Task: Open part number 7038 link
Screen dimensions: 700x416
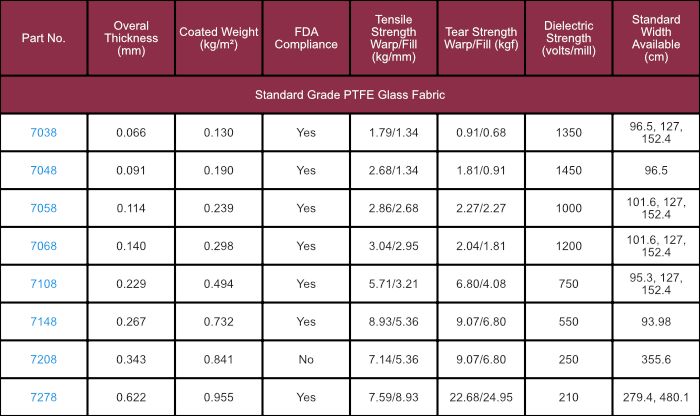Action: pos(43,133)
